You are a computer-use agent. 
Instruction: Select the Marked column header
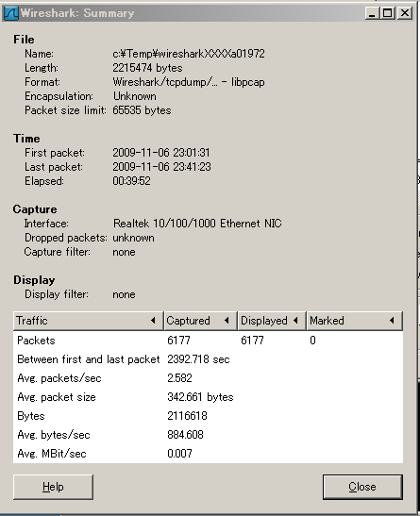(355, 321)
